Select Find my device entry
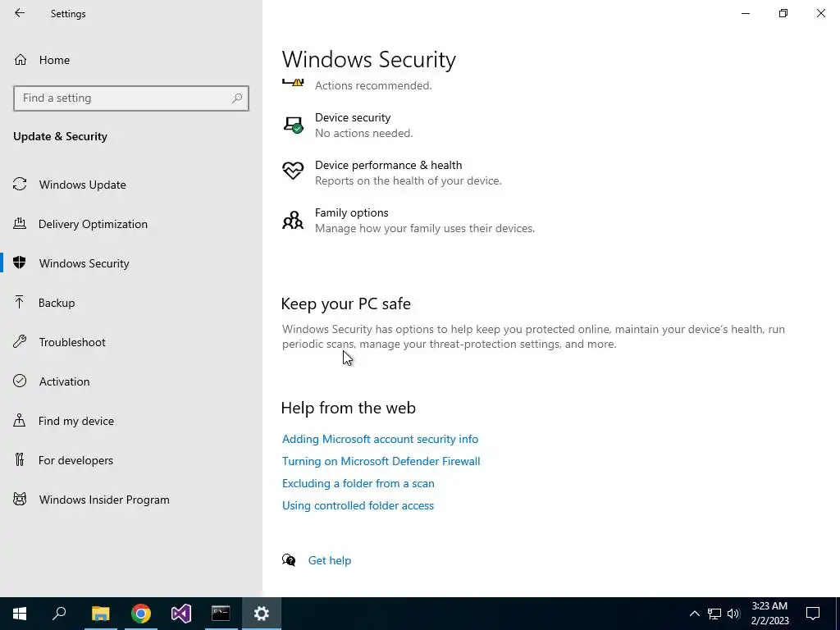 point(76,421)
